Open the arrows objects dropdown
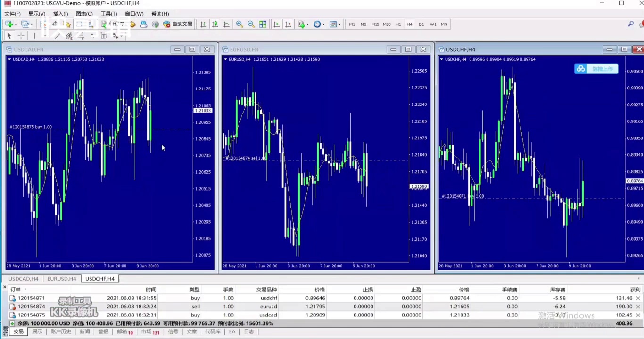This screenshot has width=644, height=339. 117,36
